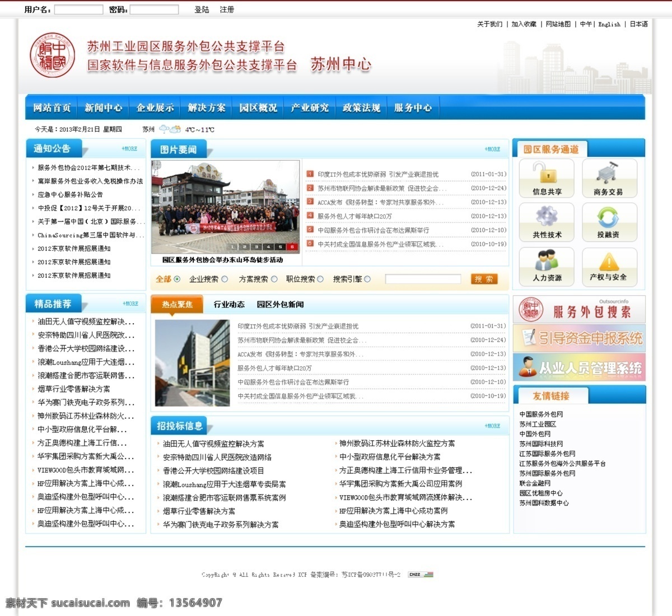Open 政策法规 navigation item
The width and height of the screenshot is (672, 616).
click(361, 108)
